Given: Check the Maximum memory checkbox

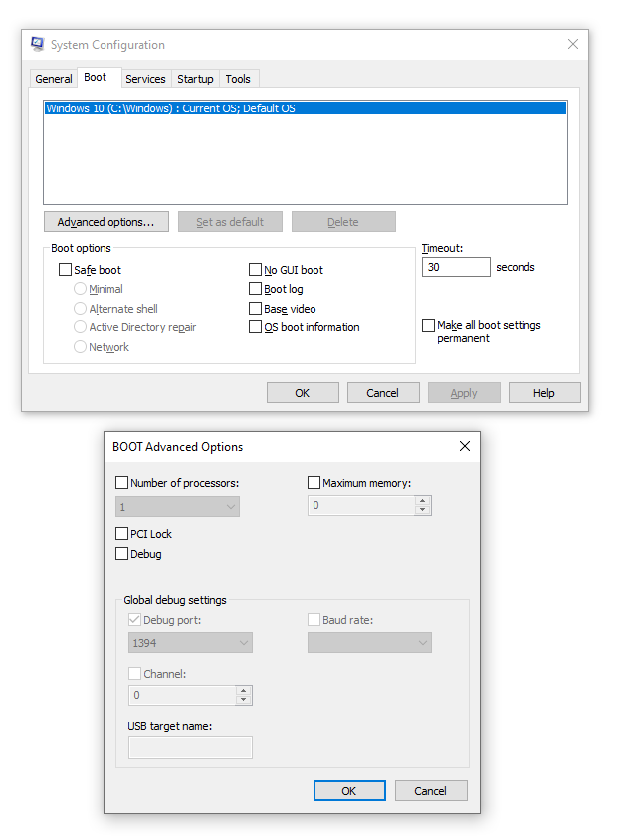Looking at the screenshot, I should [314, 483].
